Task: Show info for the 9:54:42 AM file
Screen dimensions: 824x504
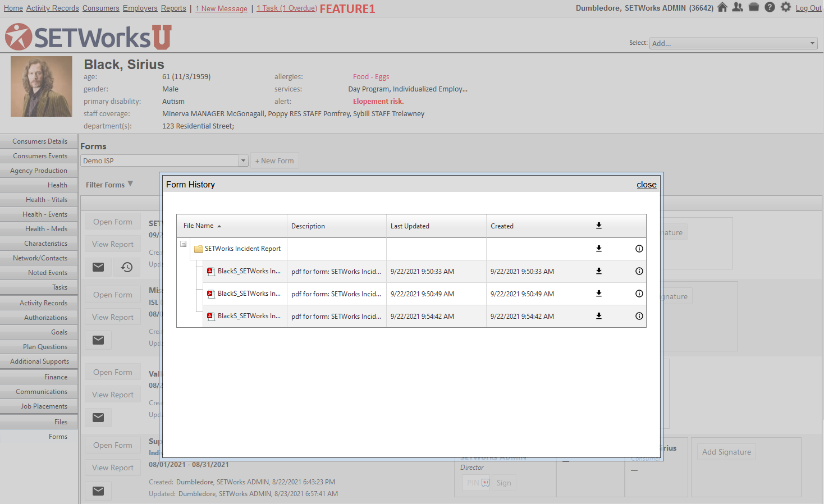Action: (639, 316)
